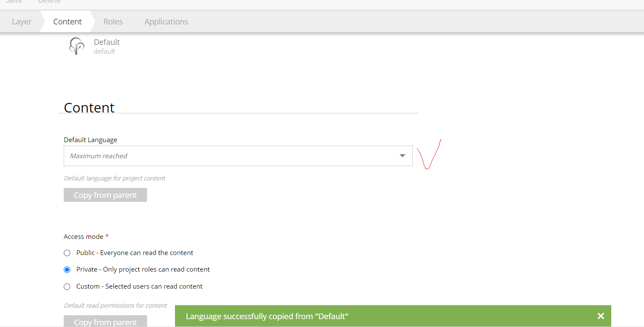Select Custom access mode radio
The height and width of the screenshot is (327, 644).
pyautogui.click(x=67, y=286)
